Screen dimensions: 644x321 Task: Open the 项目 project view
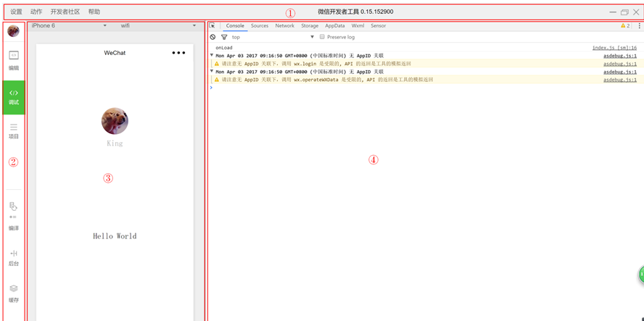(x=14, y=131)
